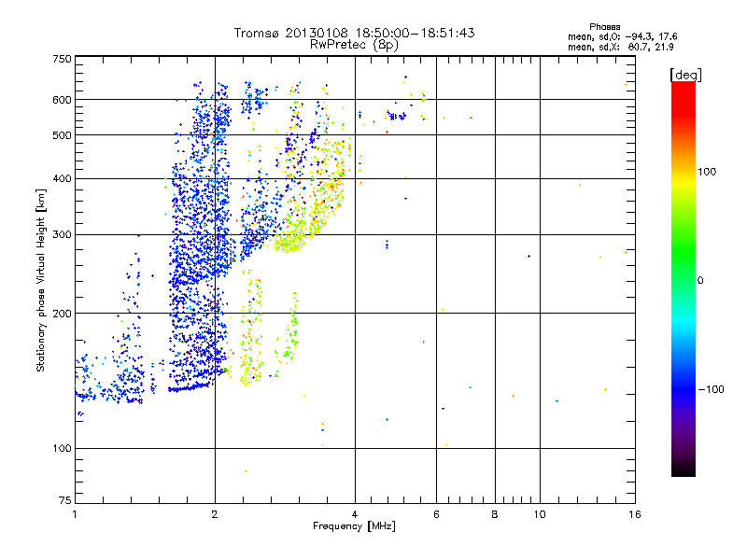
Task: Click the 'Phases' header label
Action: (604, 27)
